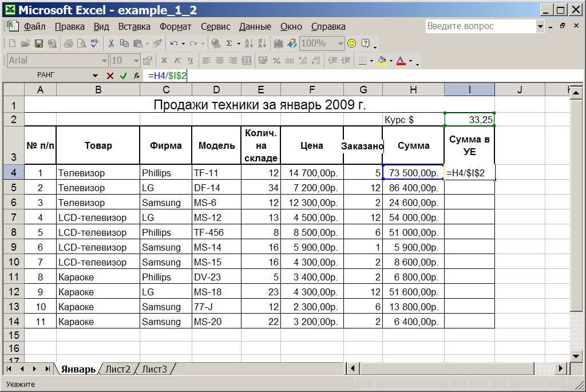Screen dimensions: 586x392
Task: Sort descending Я-А
Action: point(262,43)
